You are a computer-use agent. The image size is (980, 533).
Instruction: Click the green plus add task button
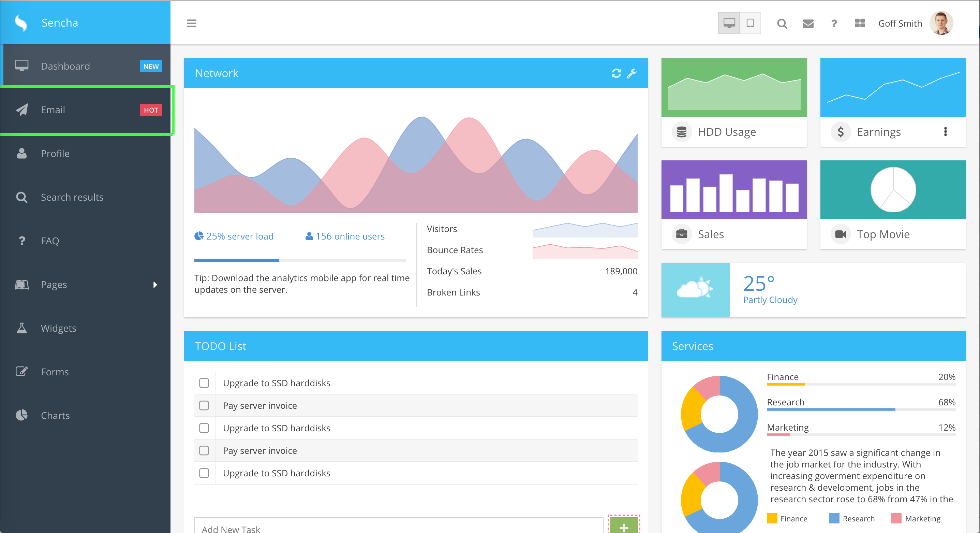(x=624, y=527)
